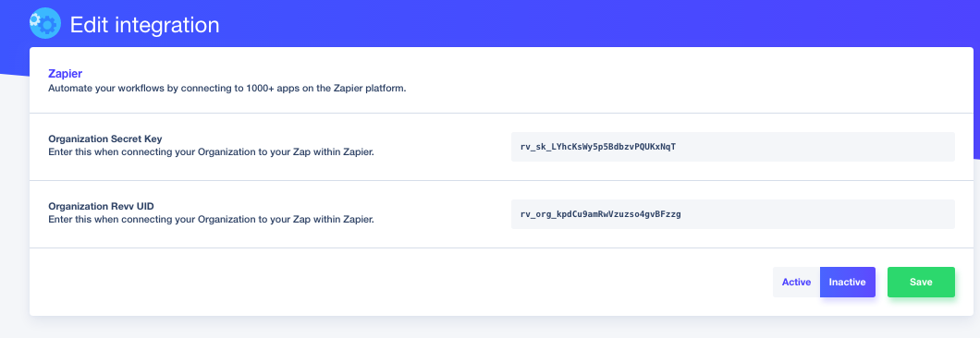Click the gray page background below the card

(490, 327)
